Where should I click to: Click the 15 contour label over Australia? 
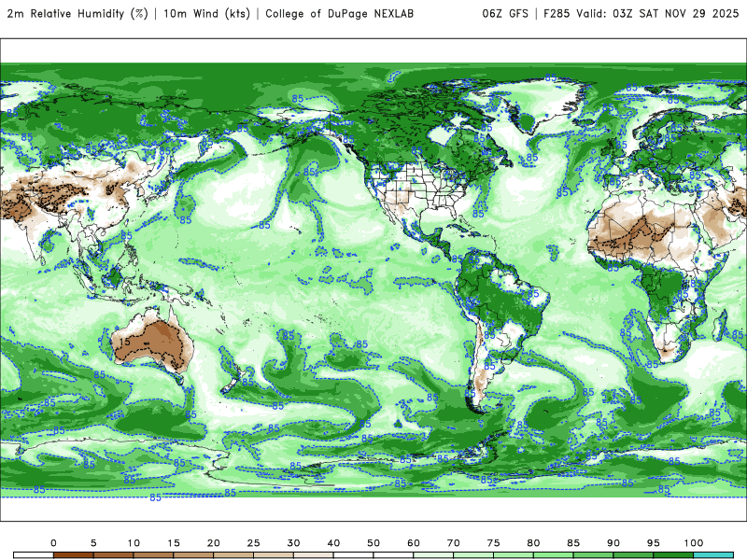tap(125, 342)
